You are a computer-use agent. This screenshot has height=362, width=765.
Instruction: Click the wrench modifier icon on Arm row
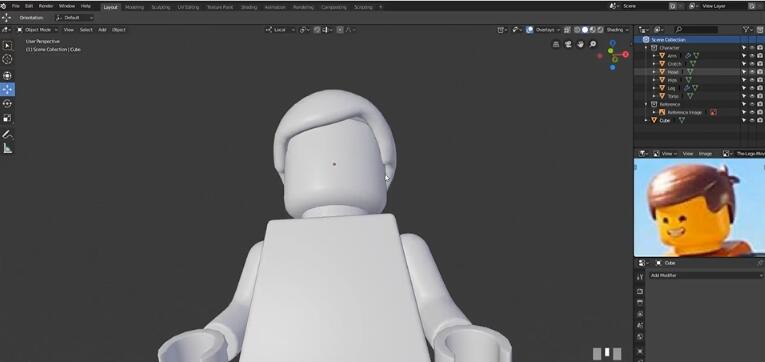(687, 56)
